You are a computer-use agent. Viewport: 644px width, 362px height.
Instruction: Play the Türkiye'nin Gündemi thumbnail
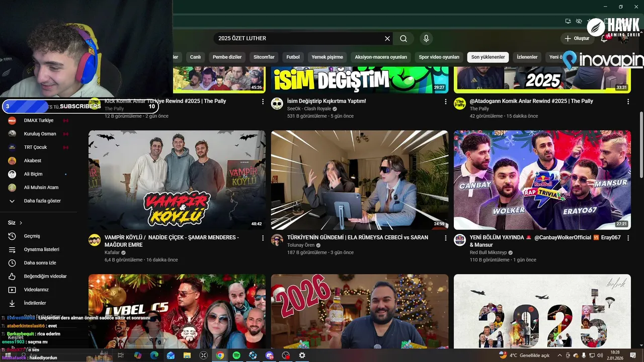360,180
